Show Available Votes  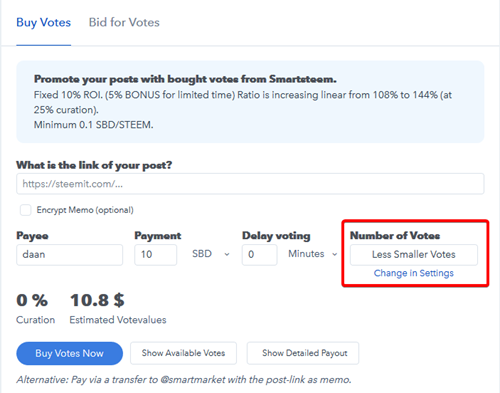[183, 353]
